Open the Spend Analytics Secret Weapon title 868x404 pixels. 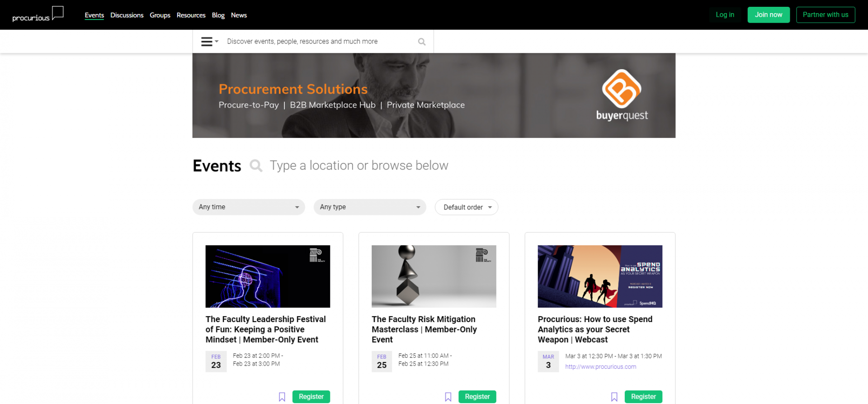coord(595,329)
